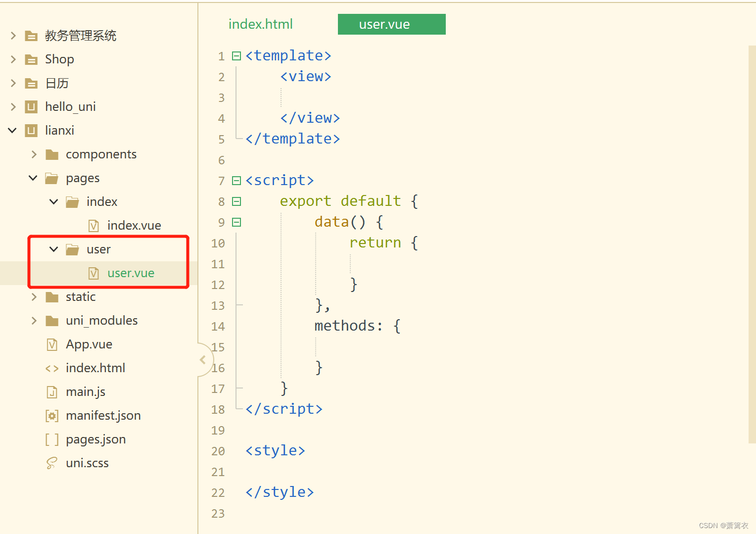Click the user folder icon

click(x=73, y=249)
